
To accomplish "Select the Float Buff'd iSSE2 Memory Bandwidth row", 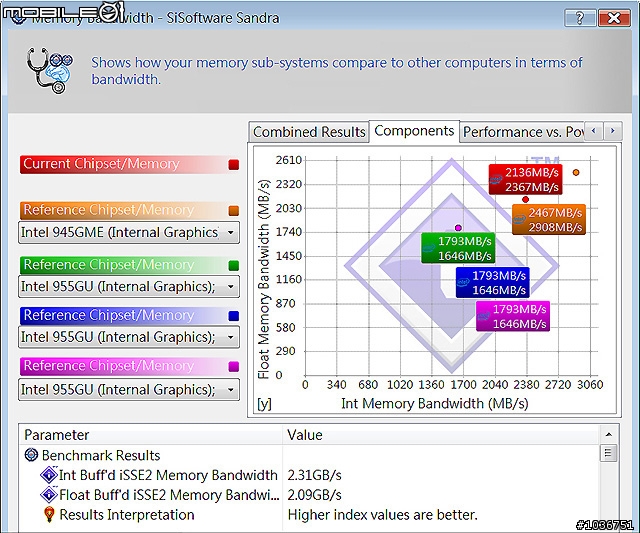I will coord(309,495).
